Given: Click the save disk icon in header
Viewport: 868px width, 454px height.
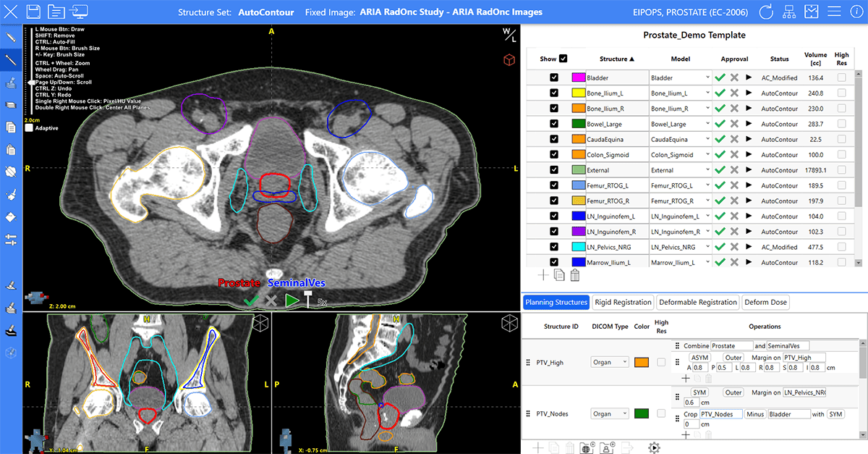Looking at the screenshot, I should click(33, 12).
